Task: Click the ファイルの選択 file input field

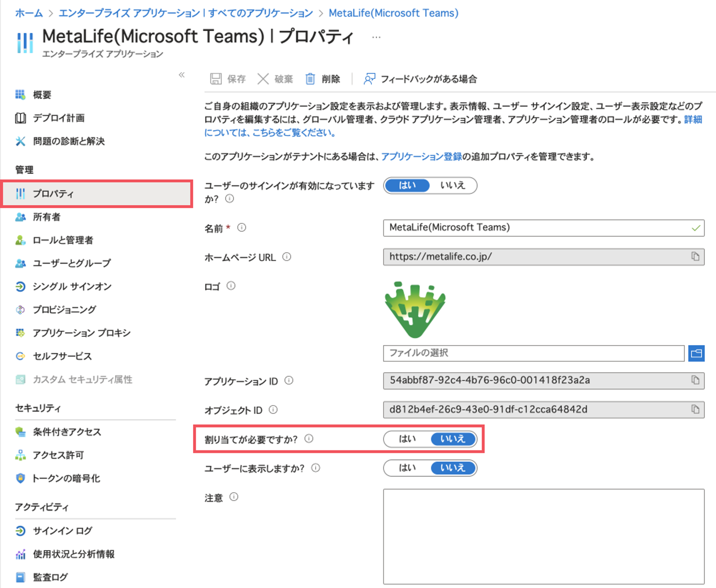Action: tap(533, 353)
